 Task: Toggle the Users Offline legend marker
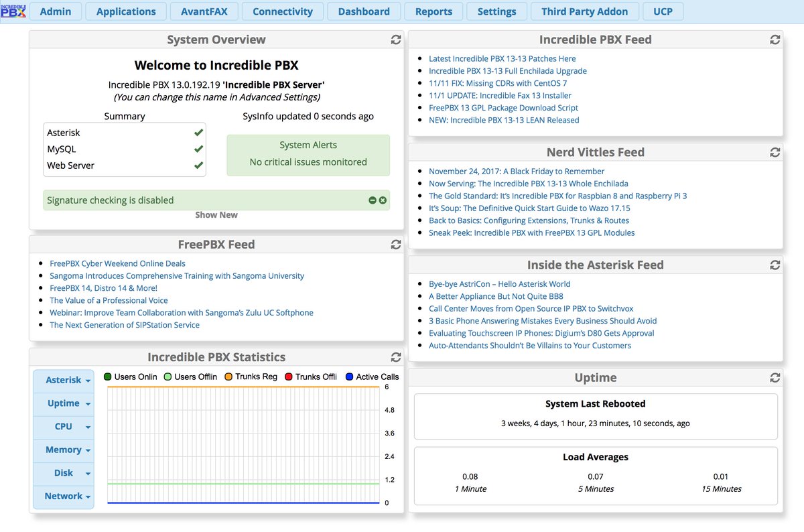pos(168,377)
